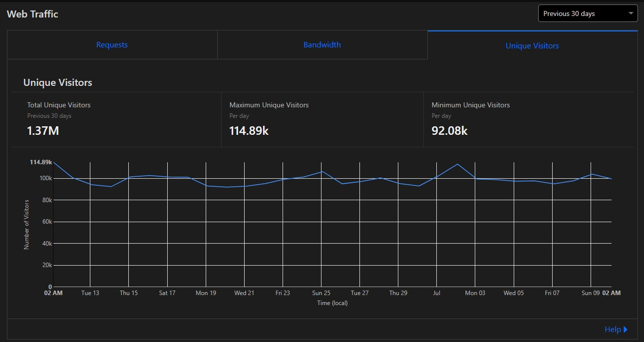Click the Tue 13 date label on x-axis
Image resolution: width=644 pixels, height=342 pixels.
point(90,293)
